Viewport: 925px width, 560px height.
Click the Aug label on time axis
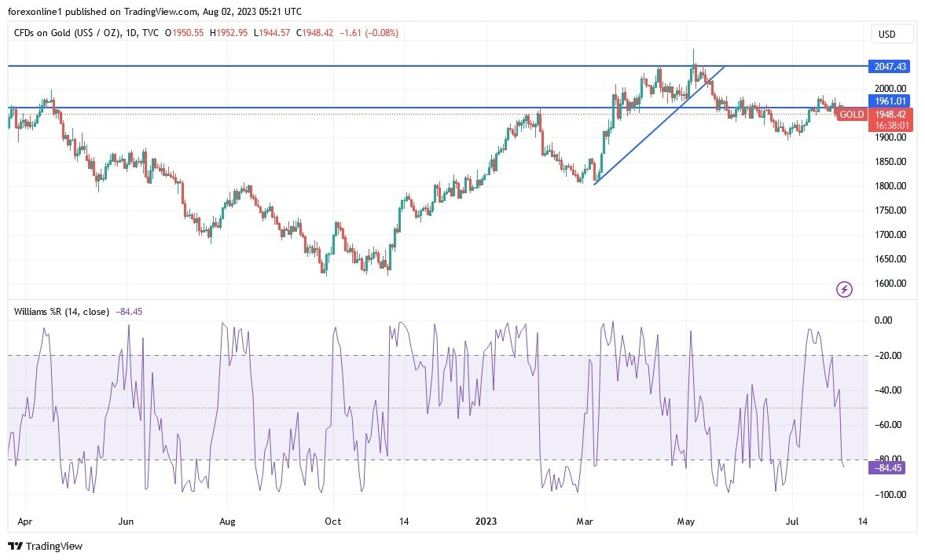tap(227, 520)
